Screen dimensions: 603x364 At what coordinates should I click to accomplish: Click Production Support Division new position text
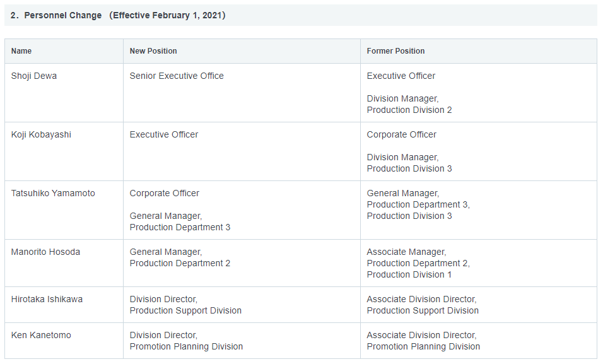click(x=185, y=310)
